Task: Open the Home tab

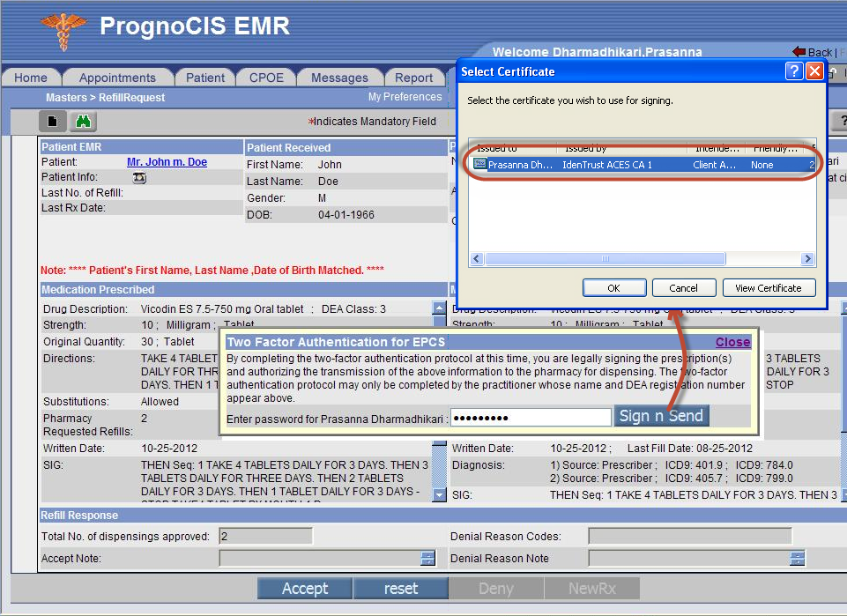Action: 31,78
